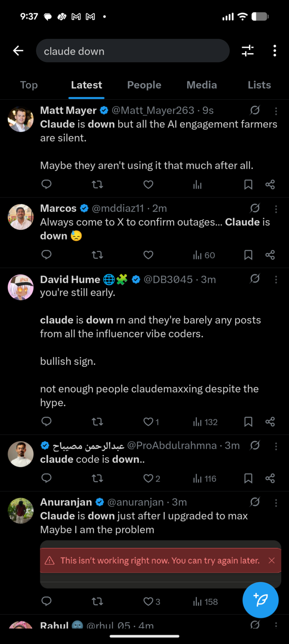Switch to the Media tab

(x=201, y=85)
